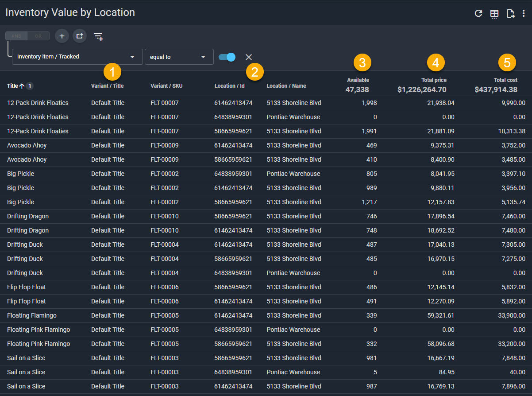532x396 pixels.
Task: Click the add filter list icon
Action: tap(98, 36)
